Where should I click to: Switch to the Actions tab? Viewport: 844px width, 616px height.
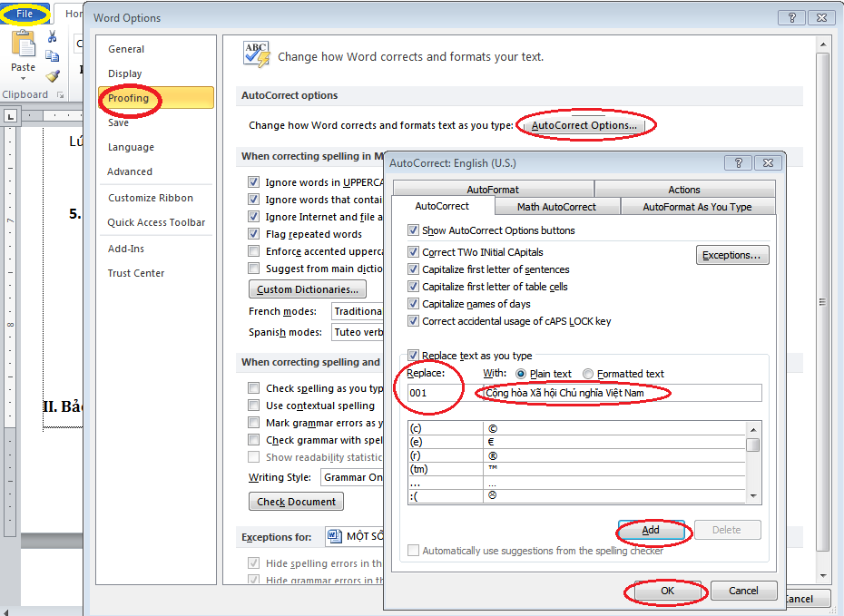click(x=684, y=190)
